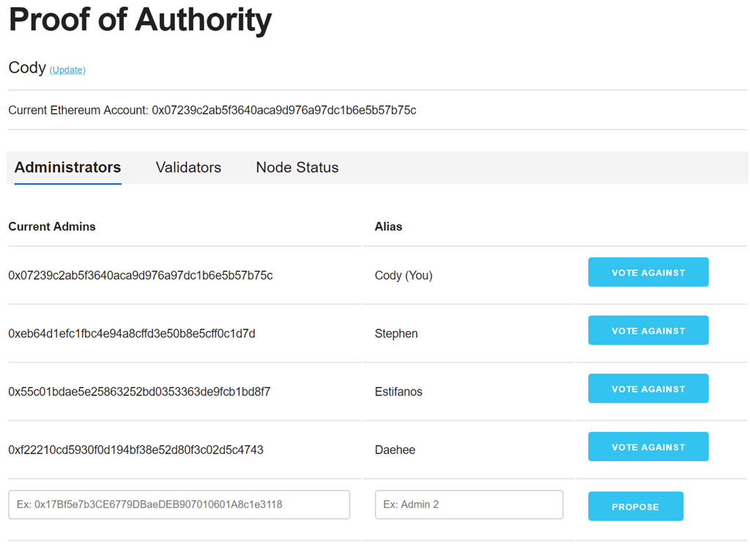Open the Node Status tab

(x=297, y=168)
